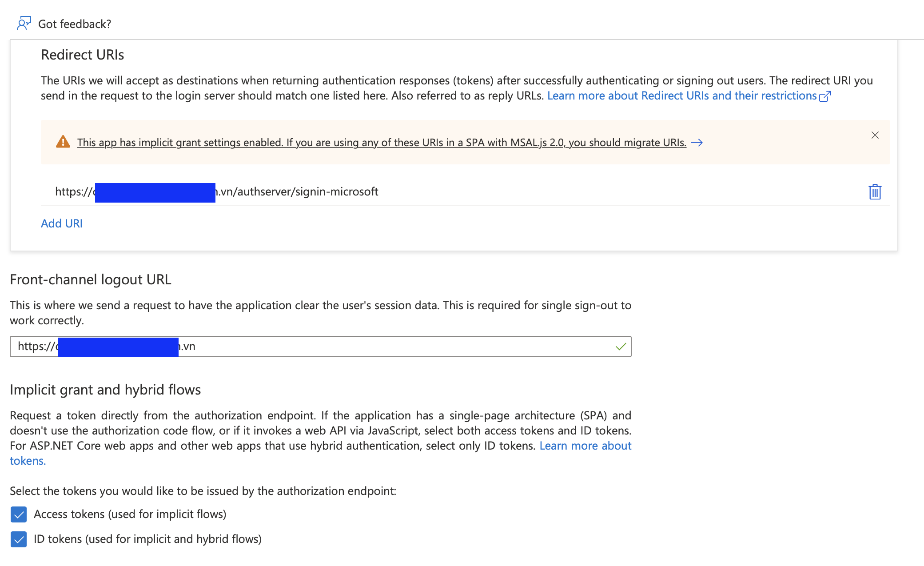Viewport: 924px width, 566px height.
Task: Click the Got feedback person icon
Action: [x=24, y=23]
